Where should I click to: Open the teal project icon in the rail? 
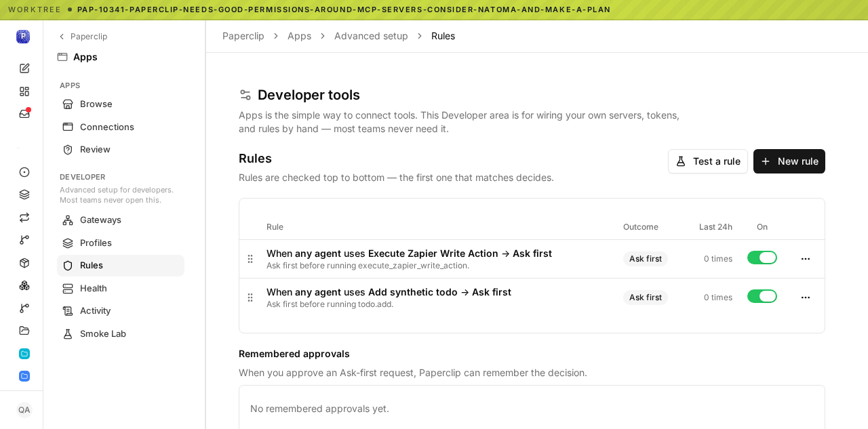coord(24,354)
